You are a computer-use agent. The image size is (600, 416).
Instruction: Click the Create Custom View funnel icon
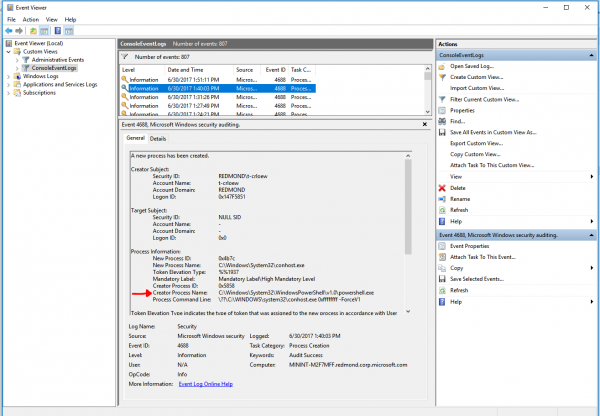pos(442,77)
